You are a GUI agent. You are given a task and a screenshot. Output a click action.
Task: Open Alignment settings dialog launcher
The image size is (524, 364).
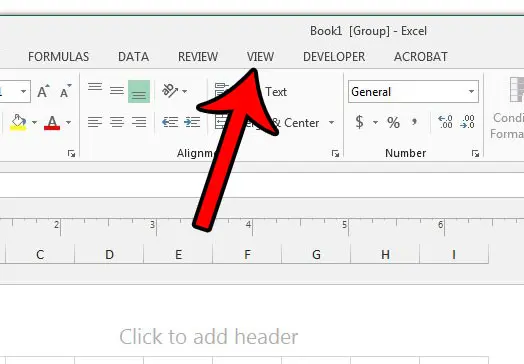pyautogui.click(x=335, y=153)
